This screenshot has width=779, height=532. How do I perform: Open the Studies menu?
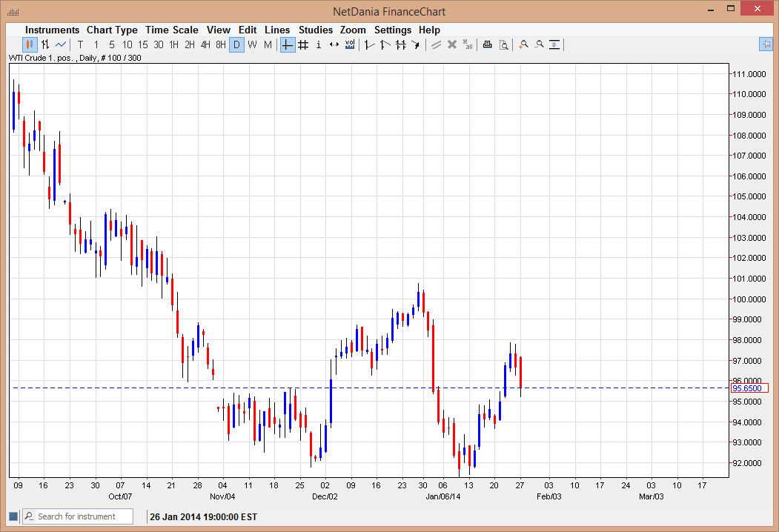click(316, 30)
